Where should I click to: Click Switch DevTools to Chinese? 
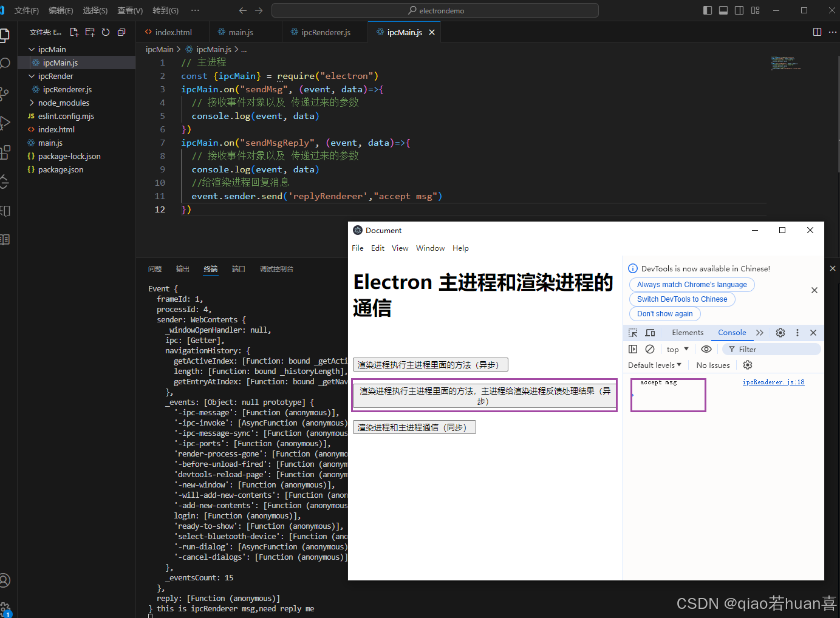tap(682, 299)
